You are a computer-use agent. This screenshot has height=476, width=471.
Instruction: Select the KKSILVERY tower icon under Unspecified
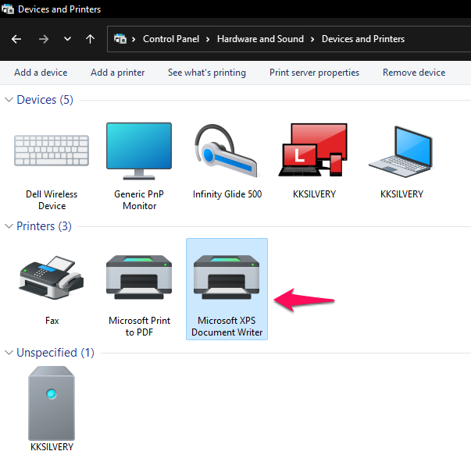[52, 403]
